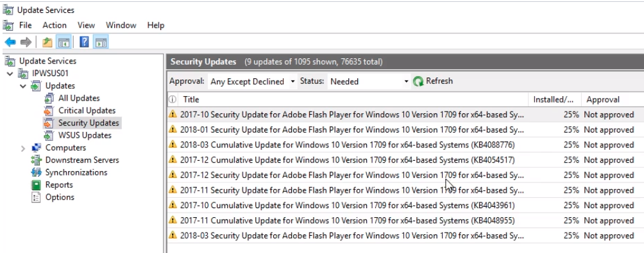Collapse the IPWSUS01 server node
This screenshot has height=253, width=644.
pos(10,74)
